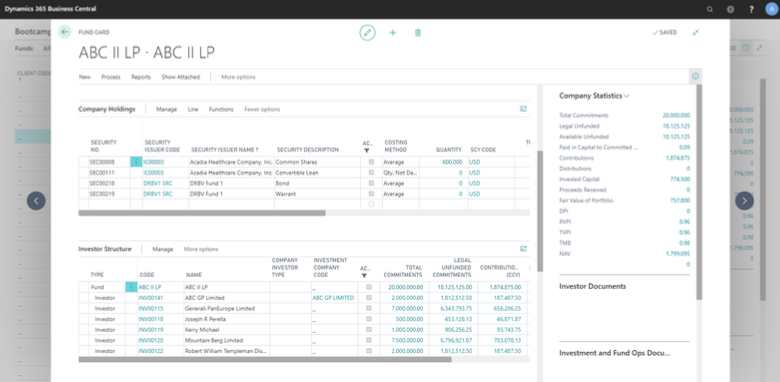Click the back arrow beside Fund Card

click(65, 32)
